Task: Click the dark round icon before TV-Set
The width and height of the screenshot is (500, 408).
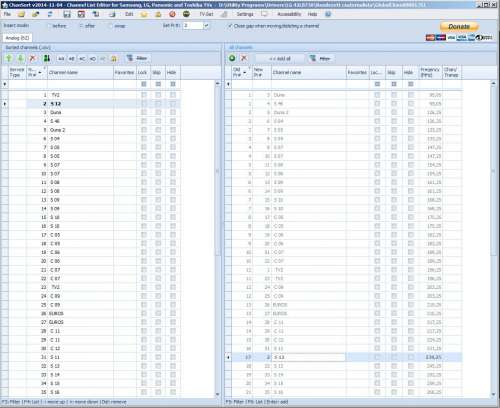Action: [x=186, y=14]
